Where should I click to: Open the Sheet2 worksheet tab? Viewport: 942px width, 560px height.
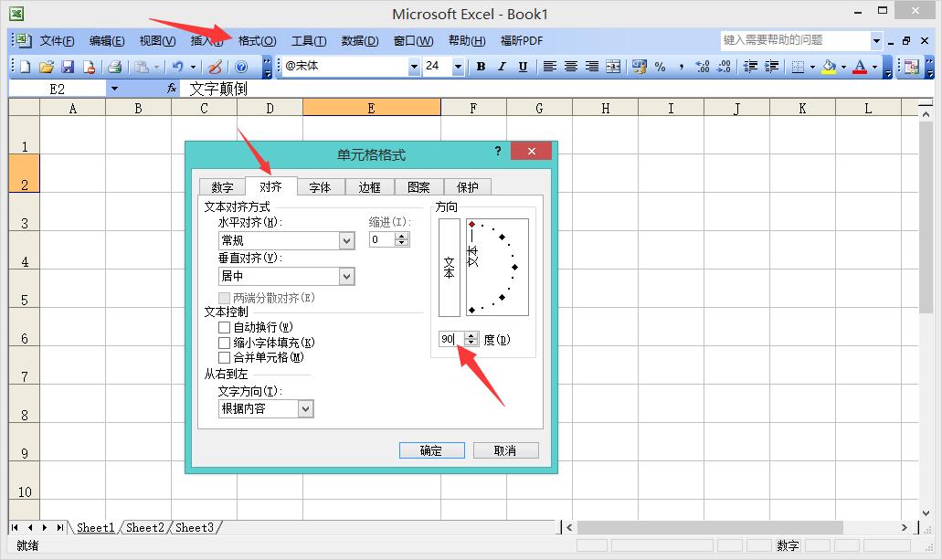(145, 527)
